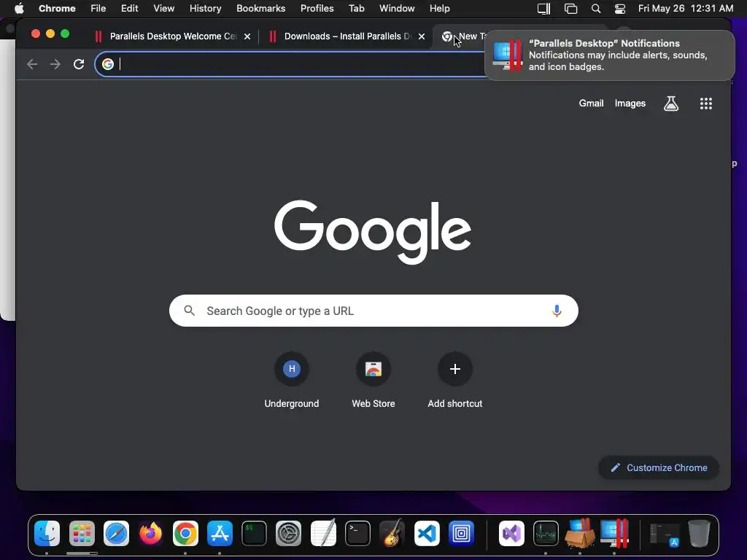Open App Store from the Dock

click(x=220, y=533)
